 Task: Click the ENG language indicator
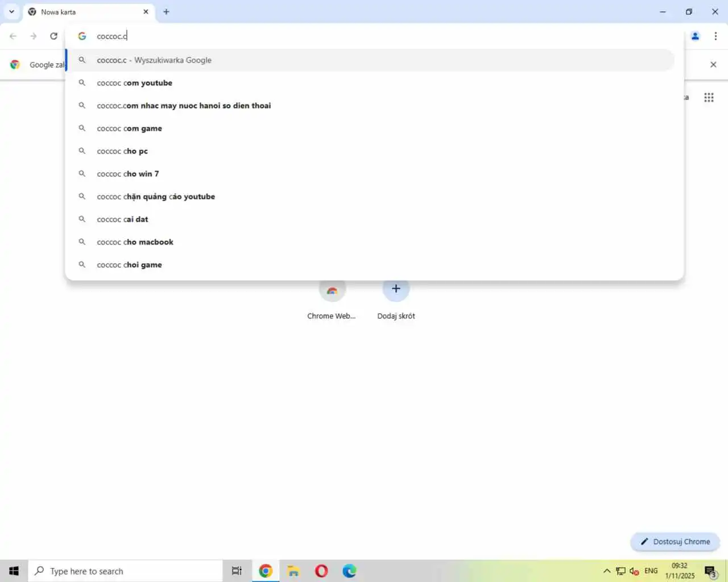tap(651, 571)
